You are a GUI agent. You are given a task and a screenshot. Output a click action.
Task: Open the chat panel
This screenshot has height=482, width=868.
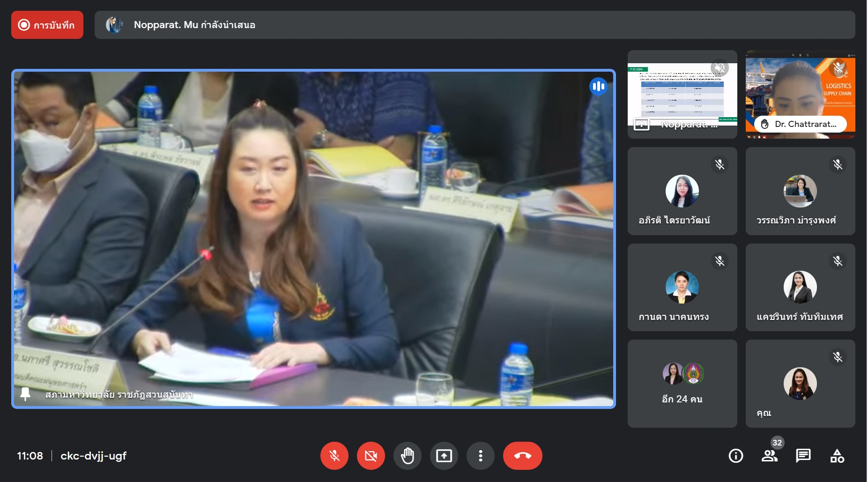803,456
